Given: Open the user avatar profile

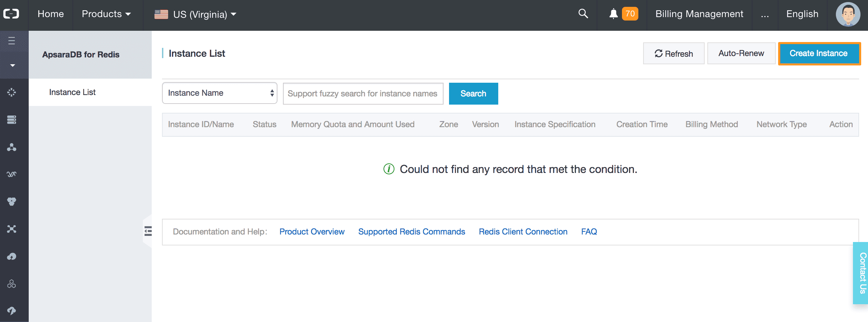Looking at the screenshot, I should coord(848,14).
